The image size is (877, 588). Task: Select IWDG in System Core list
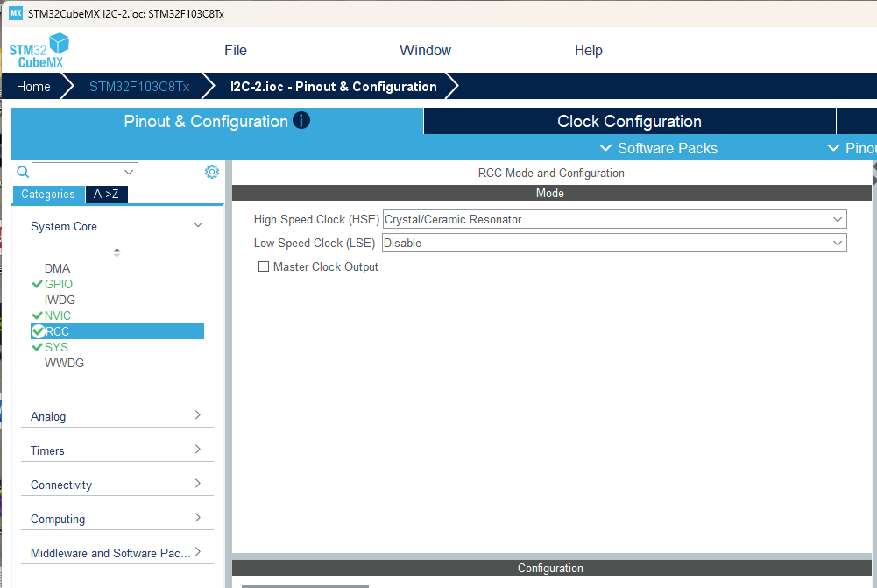tap(60, 300)
